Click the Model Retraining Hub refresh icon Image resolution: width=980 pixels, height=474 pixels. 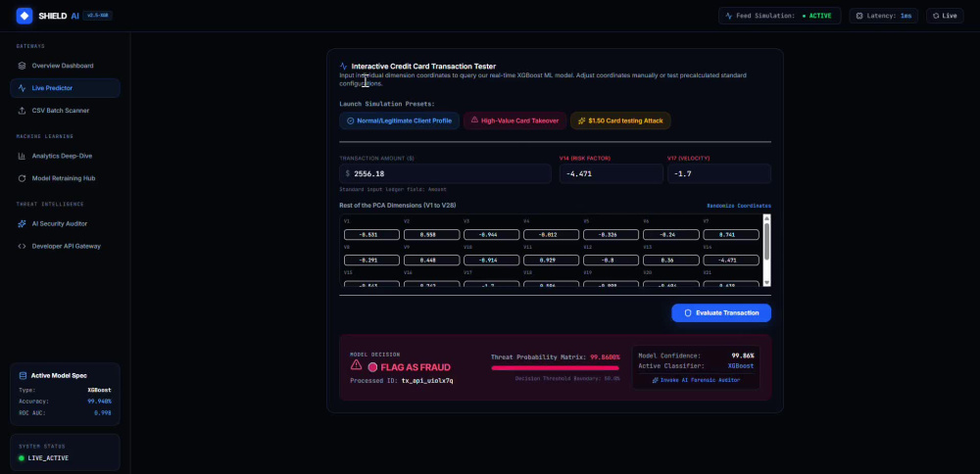coord(22,178)
